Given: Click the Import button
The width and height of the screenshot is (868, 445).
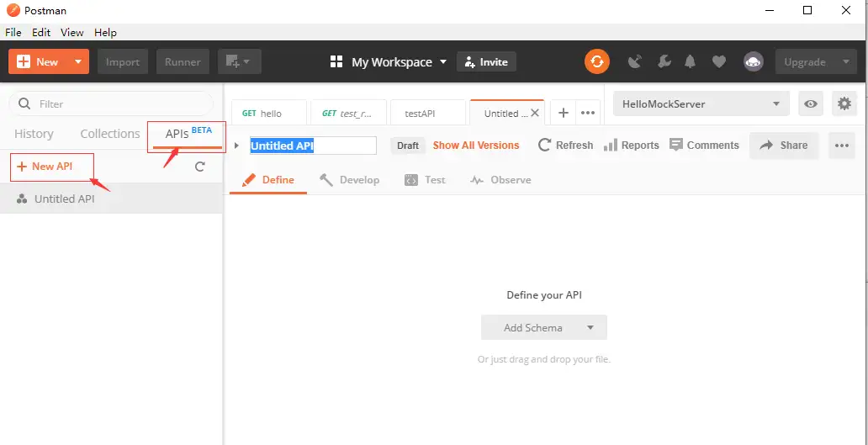Looking at the screenshot, I should (x=123, y=61).
